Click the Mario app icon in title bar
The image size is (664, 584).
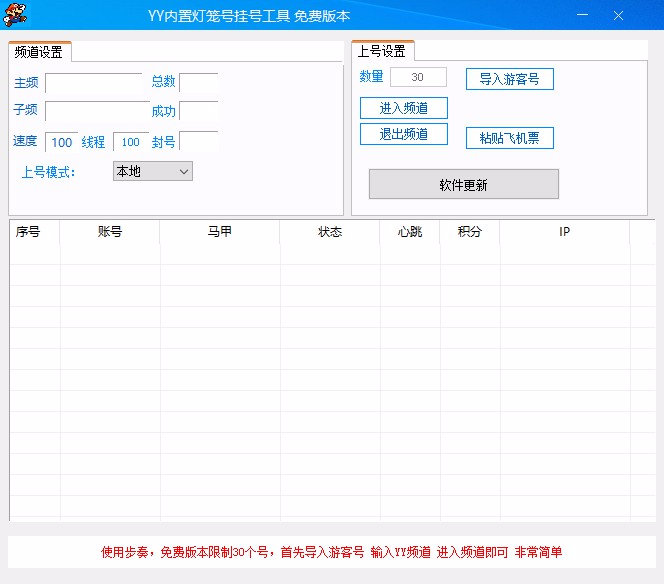click(15, 14)
